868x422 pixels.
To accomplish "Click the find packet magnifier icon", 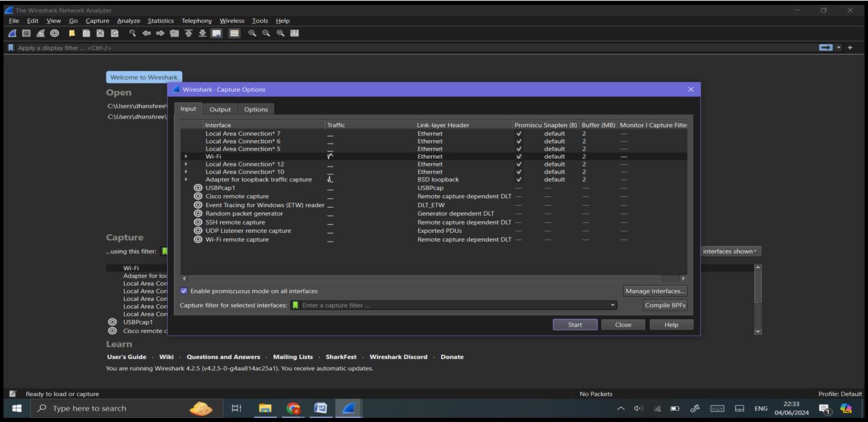I will pyautogui.click(x=133, y=32).
